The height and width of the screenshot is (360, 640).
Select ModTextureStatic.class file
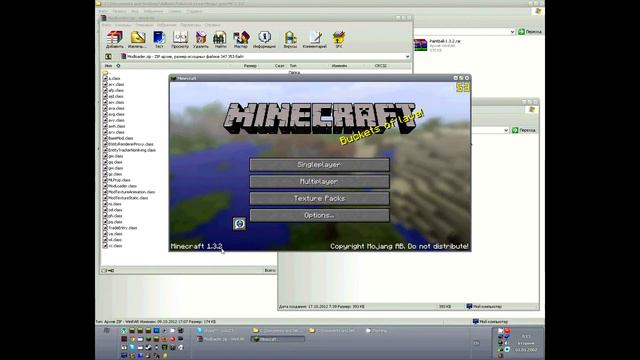pyautogui.click(x=125, y=198)
